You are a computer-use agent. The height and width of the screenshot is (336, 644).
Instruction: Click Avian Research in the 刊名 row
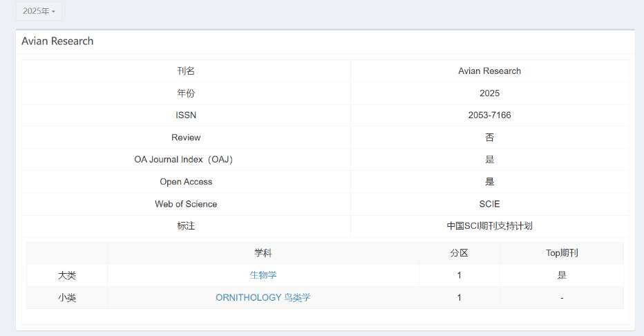[x=489, y=71]
